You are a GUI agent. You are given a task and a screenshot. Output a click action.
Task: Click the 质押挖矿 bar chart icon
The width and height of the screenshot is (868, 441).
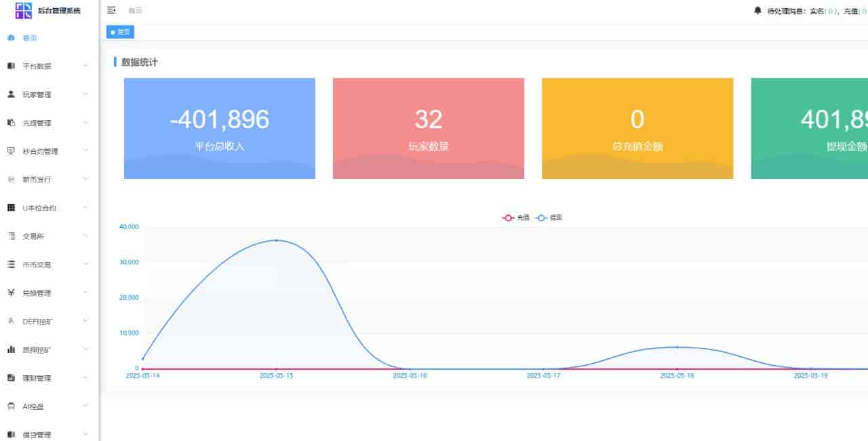[x=11, y=349]
